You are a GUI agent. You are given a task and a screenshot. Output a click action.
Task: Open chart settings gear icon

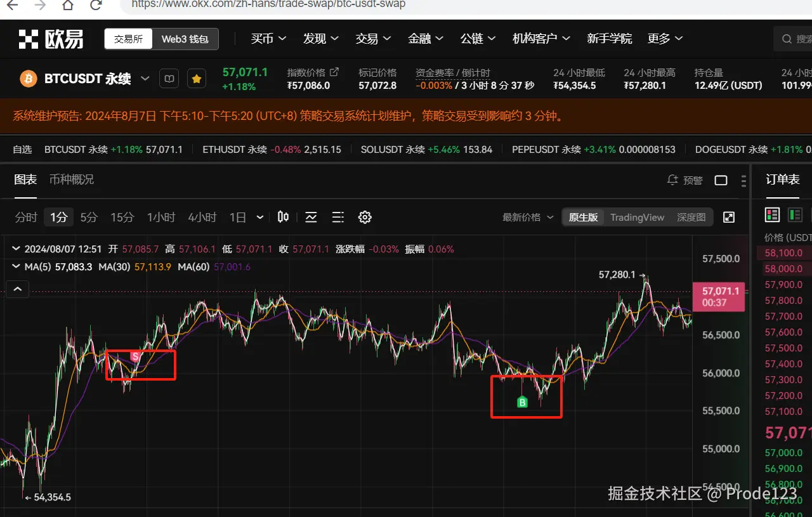pos(365,217)
